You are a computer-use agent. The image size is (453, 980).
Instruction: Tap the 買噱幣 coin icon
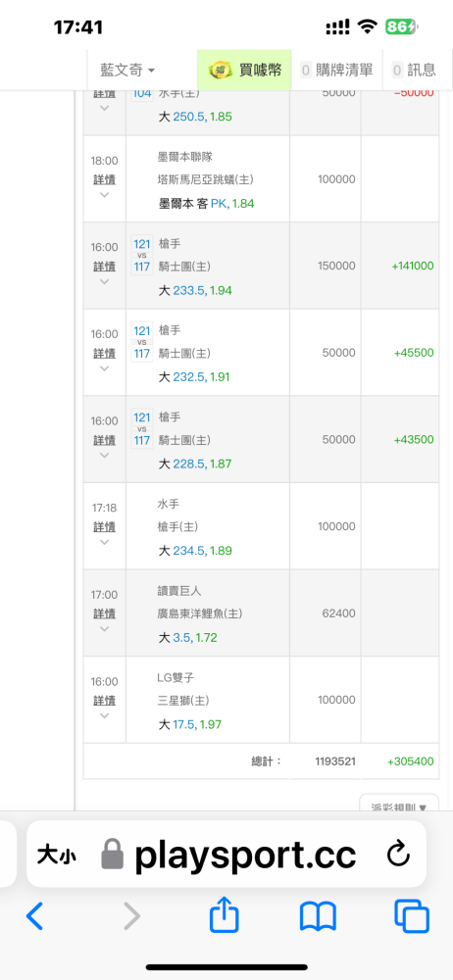(221, 70)
